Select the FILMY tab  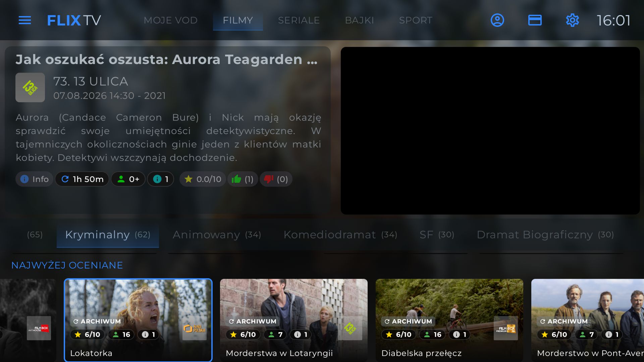[238, 20]
